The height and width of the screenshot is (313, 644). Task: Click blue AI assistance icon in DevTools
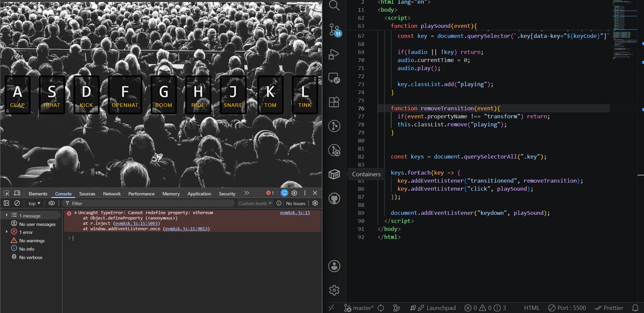tap(284, 193)
